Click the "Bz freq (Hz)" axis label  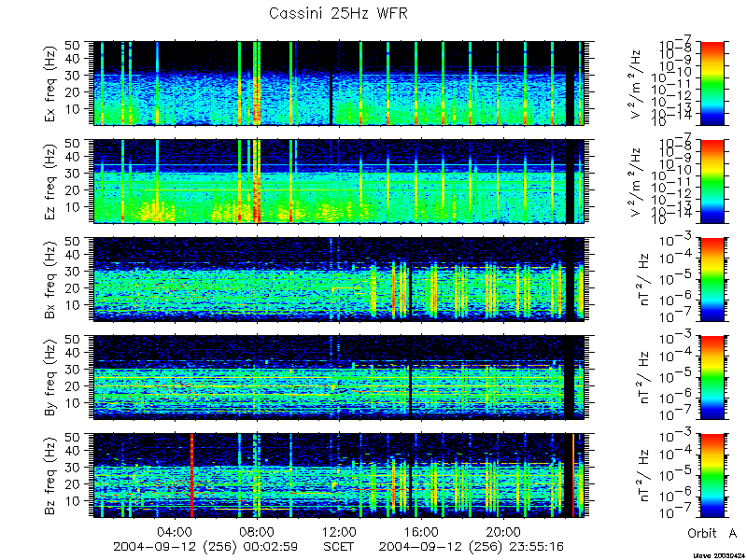[51, 475]
